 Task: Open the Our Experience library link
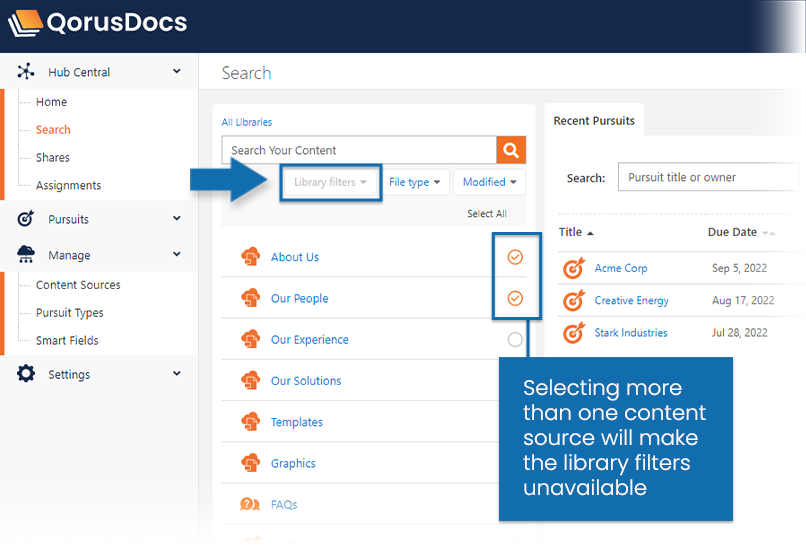tap(309, 340)
